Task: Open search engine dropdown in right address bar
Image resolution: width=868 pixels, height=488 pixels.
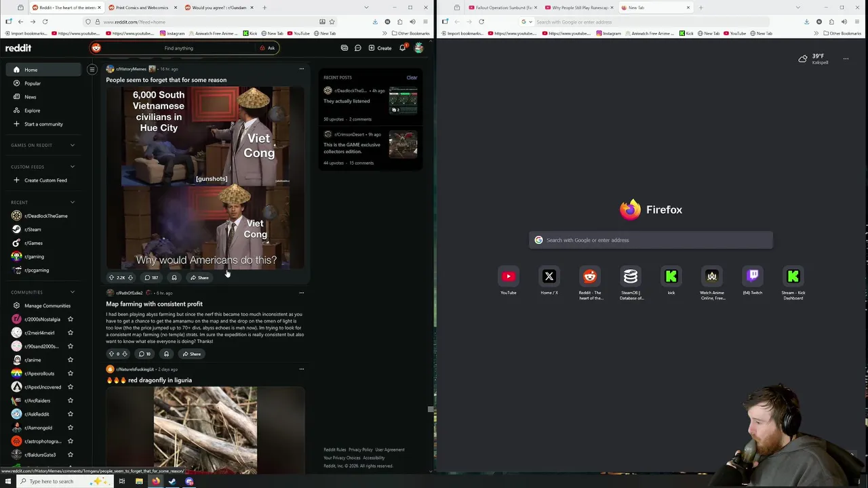Action: pyautogui.click(x=526, y=22)
